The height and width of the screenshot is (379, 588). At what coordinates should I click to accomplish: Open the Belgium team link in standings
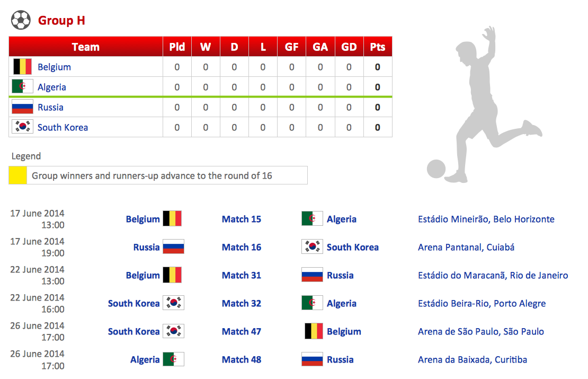tap(54, 67)
